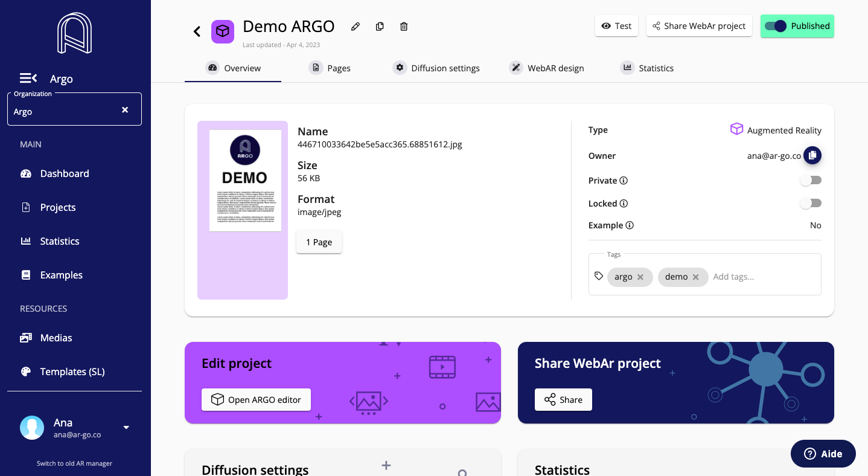Open Medias in the sidebar
This screenshot has height=476, width=868.
(x=46, y=338)
